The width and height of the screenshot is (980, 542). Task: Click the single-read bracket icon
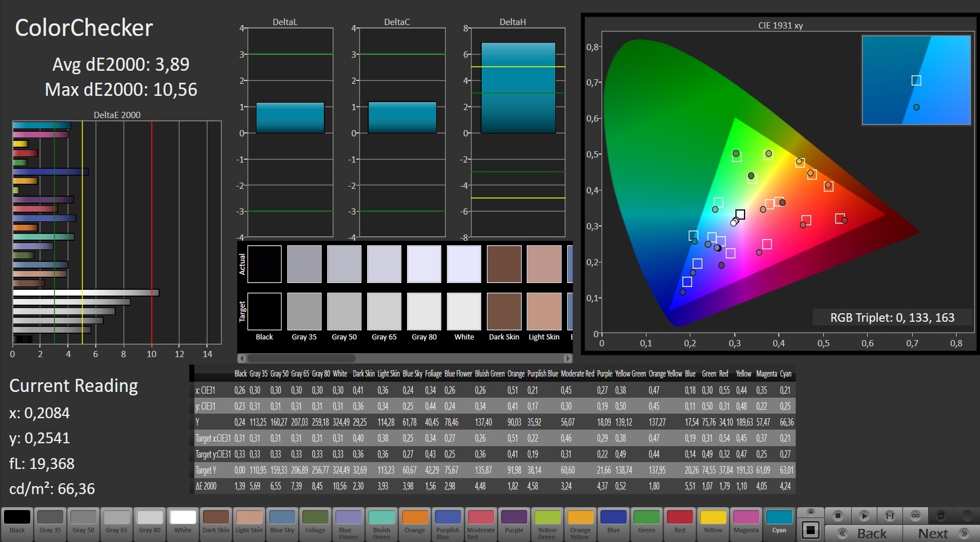tap(889, 516)
